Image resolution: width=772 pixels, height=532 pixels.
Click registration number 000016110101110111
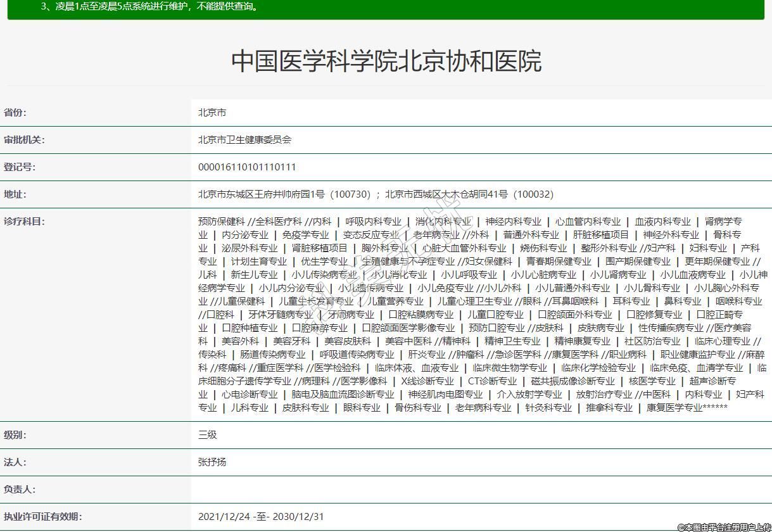(247, 167)
